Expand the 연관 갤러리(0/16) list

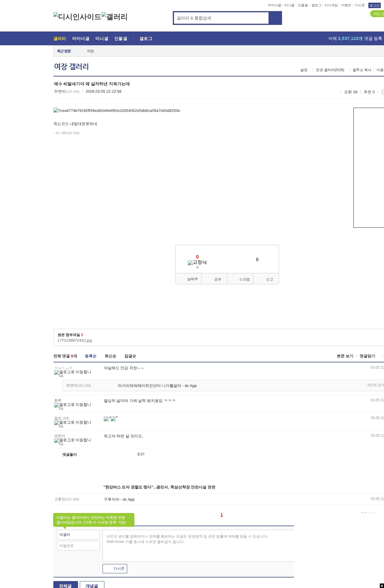click(330, 70)
